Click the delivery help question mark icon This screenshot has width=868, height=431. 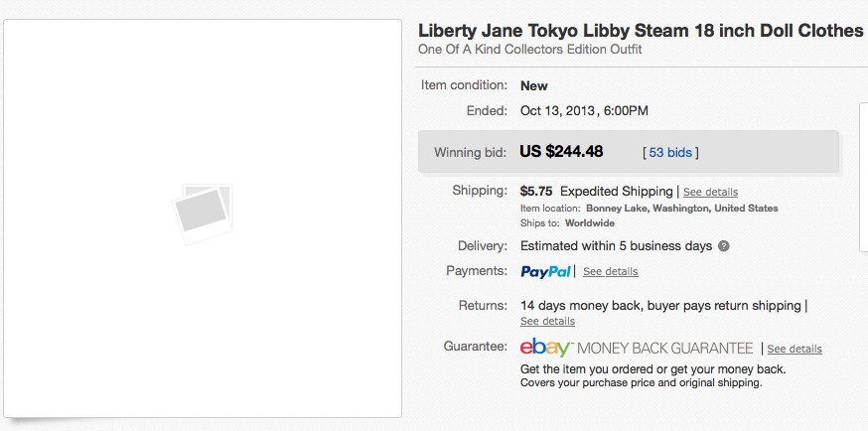724,246
